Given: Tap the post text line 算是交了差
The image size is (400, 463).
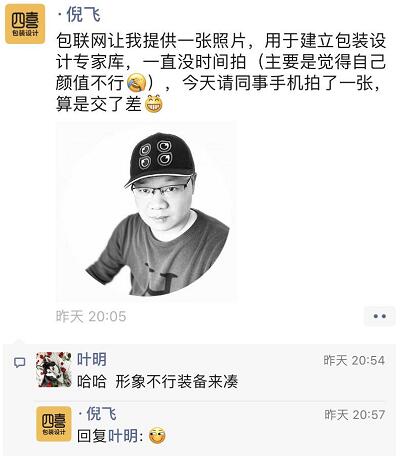Looking at the screenshot, I should (99, 104).
